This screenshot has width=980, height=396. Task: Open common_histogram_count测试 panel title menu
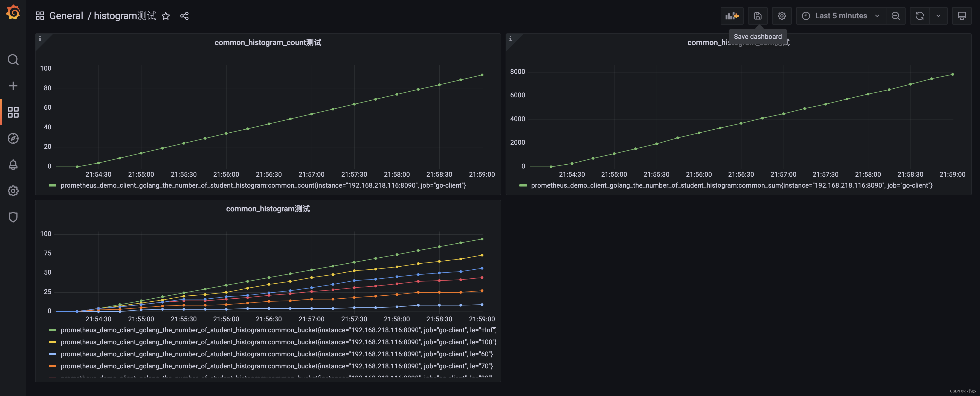point(268,43)
